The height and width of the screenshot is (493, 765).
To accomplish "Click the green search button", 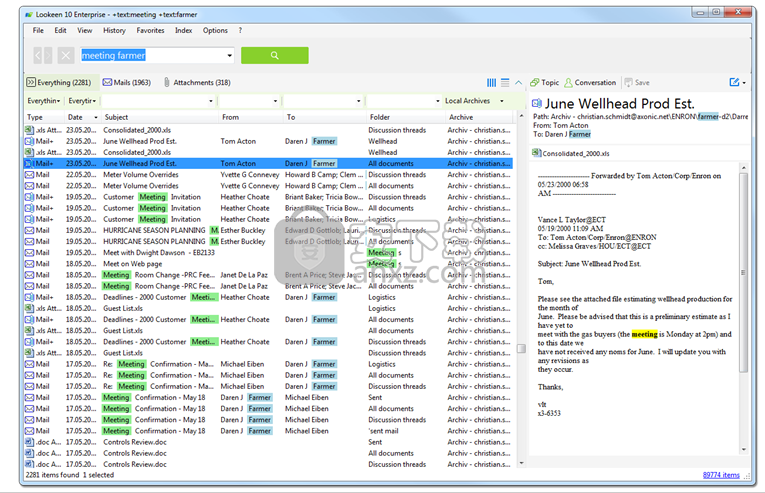I will [275, 56].
